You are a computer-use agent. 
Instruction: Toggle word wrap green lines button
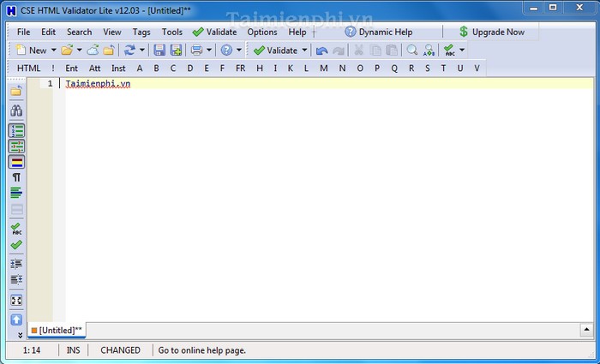tap(16, 193)
